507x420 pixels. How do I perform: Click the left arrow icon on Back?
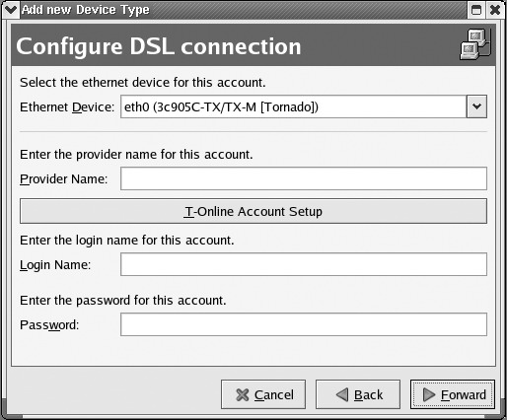point(342,394)
